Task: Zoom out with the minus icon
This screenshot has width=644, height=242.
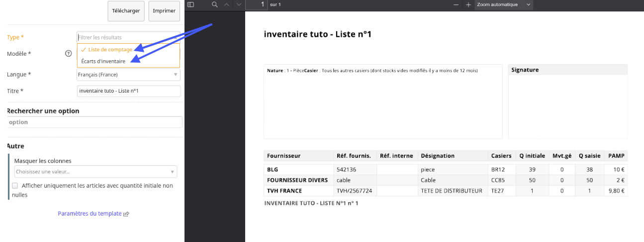Action: click(x=456, y=4)
